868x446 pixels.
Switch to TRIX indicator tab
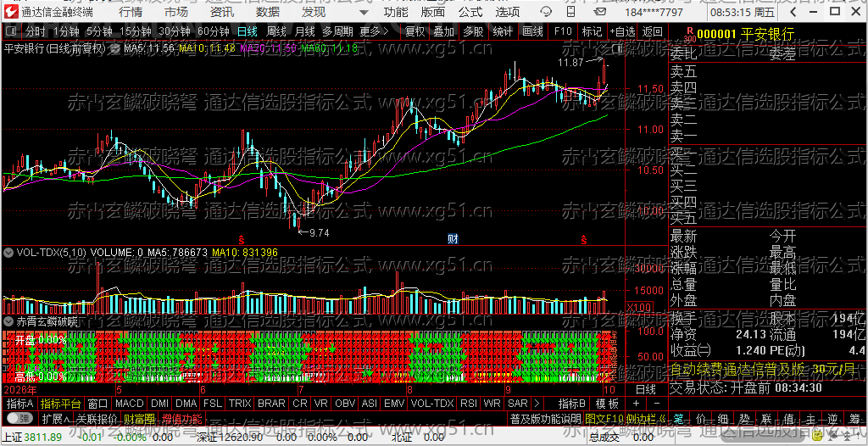pos(240,404)
